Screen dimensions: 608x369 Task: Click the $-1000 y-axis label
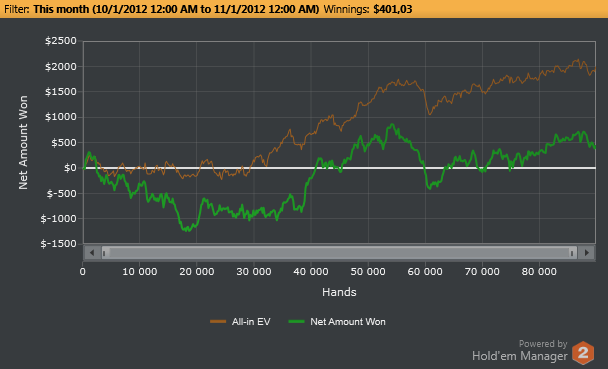click(59, 219)
